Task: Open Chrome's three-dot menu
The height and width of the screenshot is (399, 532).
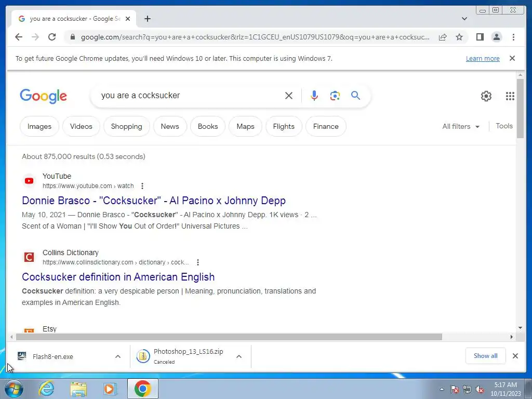Action: (x=513, y=37)
